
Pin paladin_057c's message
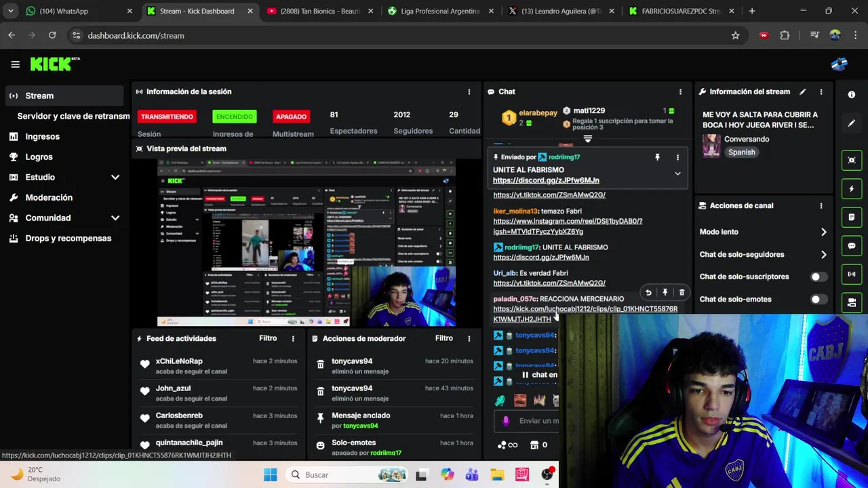pos(665,293)
